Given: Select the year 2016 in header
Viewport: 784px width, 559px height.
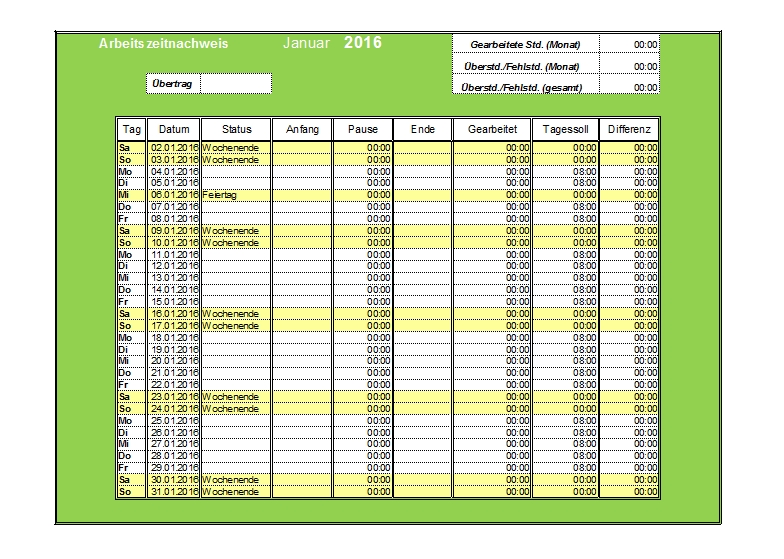Looking at the screenshot, I should [x=362, y=42].
